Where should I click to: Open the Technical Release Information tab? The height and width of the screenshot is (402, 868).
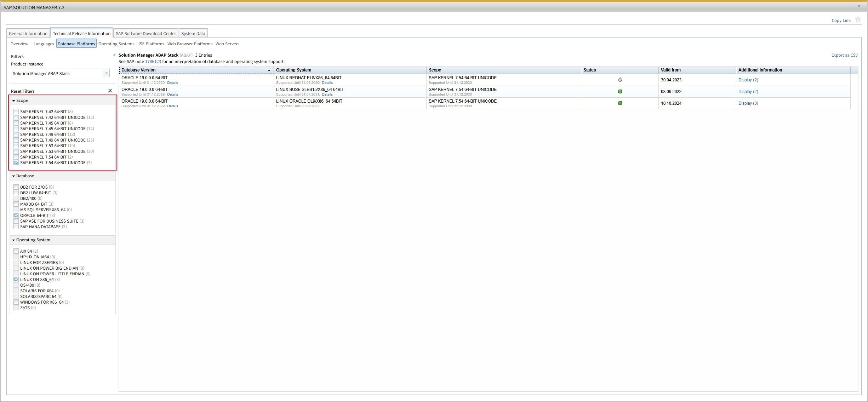pyautogui.click(x=82, y=33)
